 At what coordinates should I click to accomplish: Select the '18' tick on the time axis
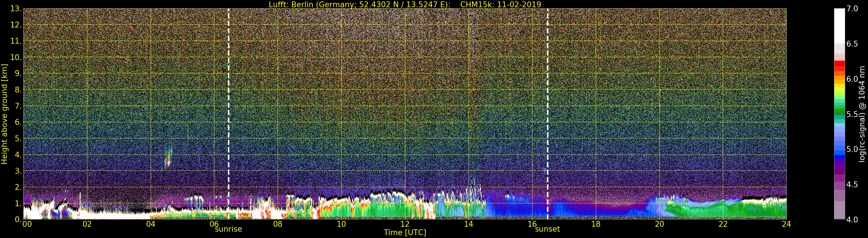click(596, 224)
